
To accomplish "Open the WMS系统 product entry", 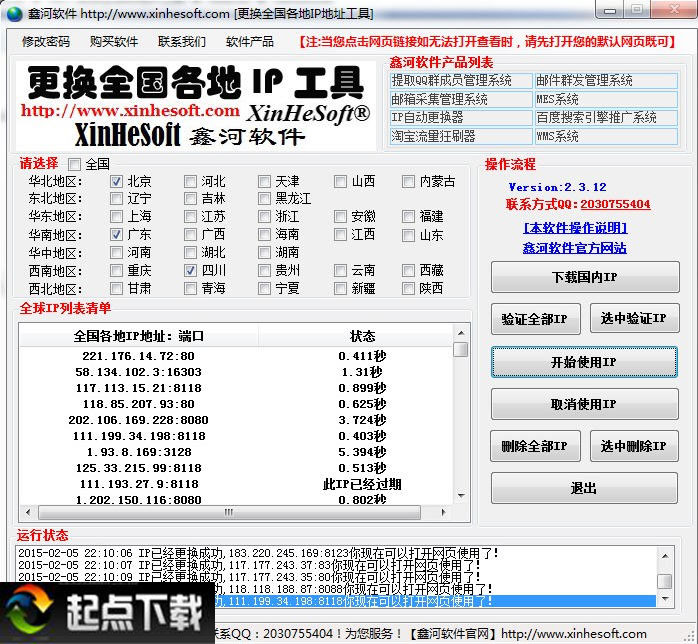I will [606, 136].
